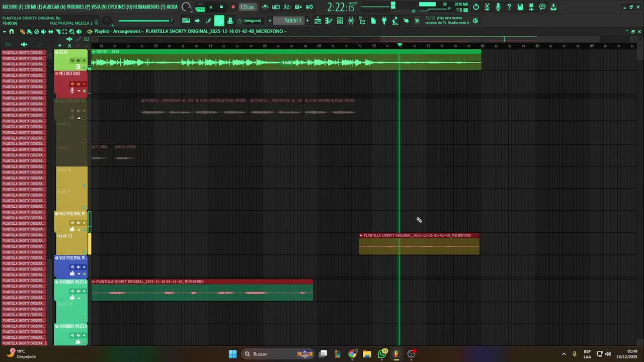Click the Buscar taskbar search box
This screenshot has width=644, height=362.
tap(279, 354)
